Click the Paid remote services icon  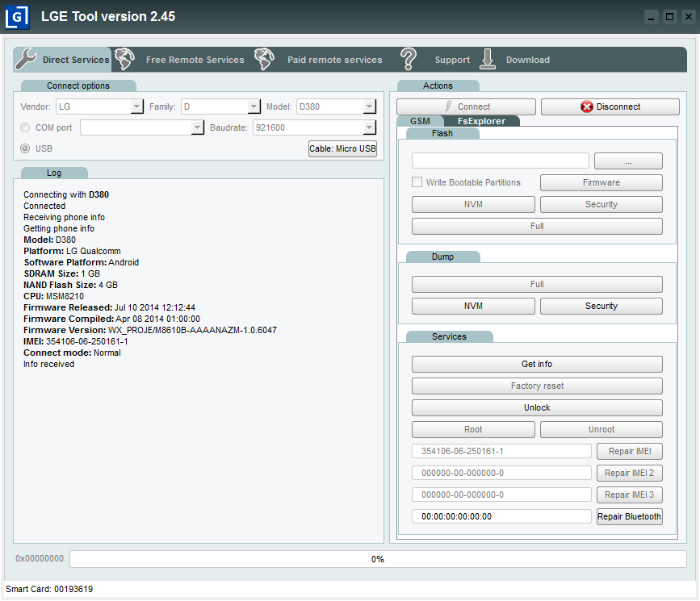pos(264,59)
